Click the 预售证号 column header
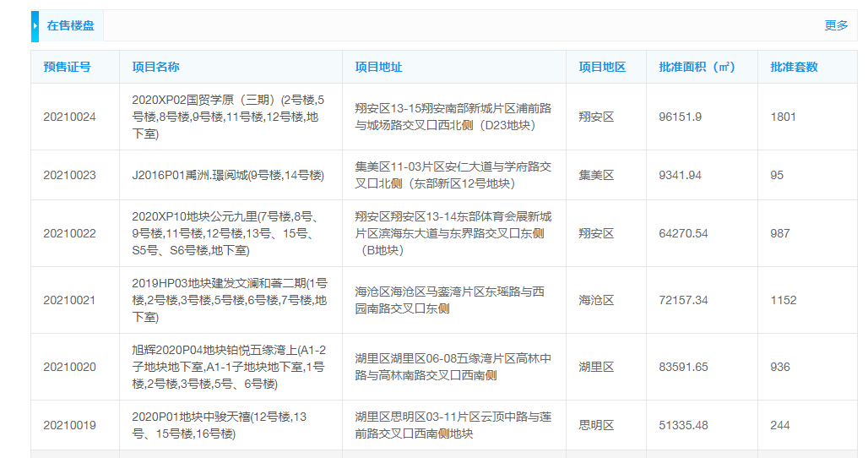Screen dimensions: 868x458 tap(67, 67)
